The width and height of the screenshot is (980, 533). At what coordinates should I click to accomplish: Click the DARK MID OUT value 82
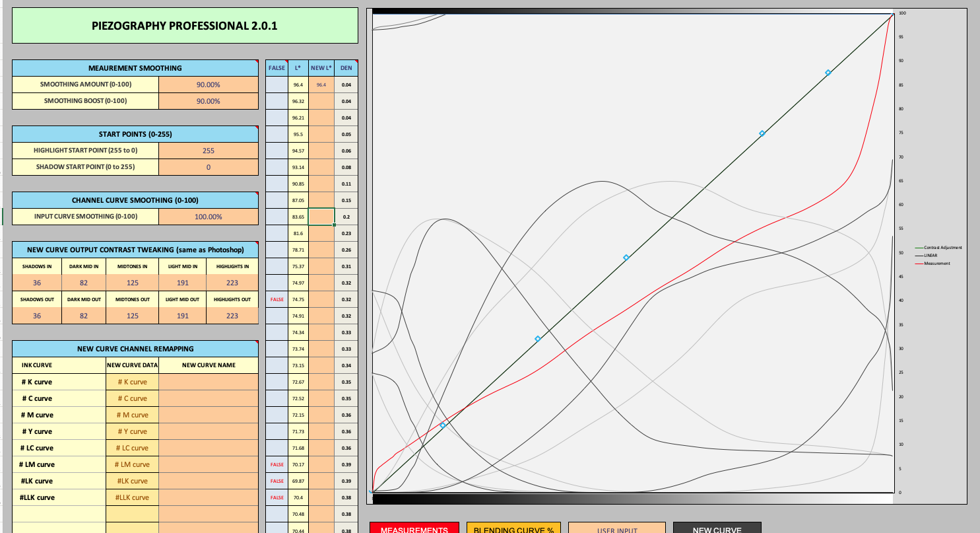(x=84, y=316)
